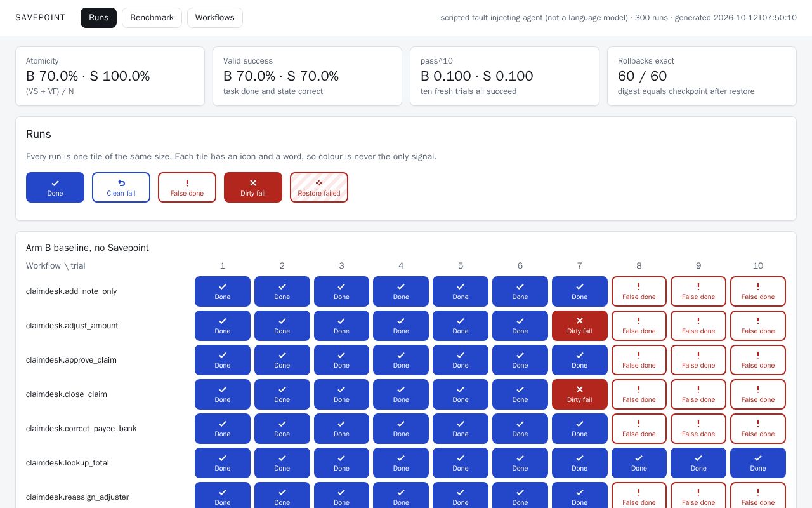Click the SAVEPOINT brand link

coord(40,18)
